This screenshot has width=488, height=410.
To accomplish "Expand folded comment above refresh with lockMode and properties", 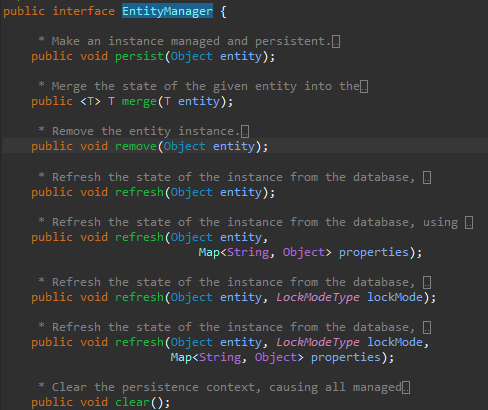I will pyautogui.click(x=427, y=327).
